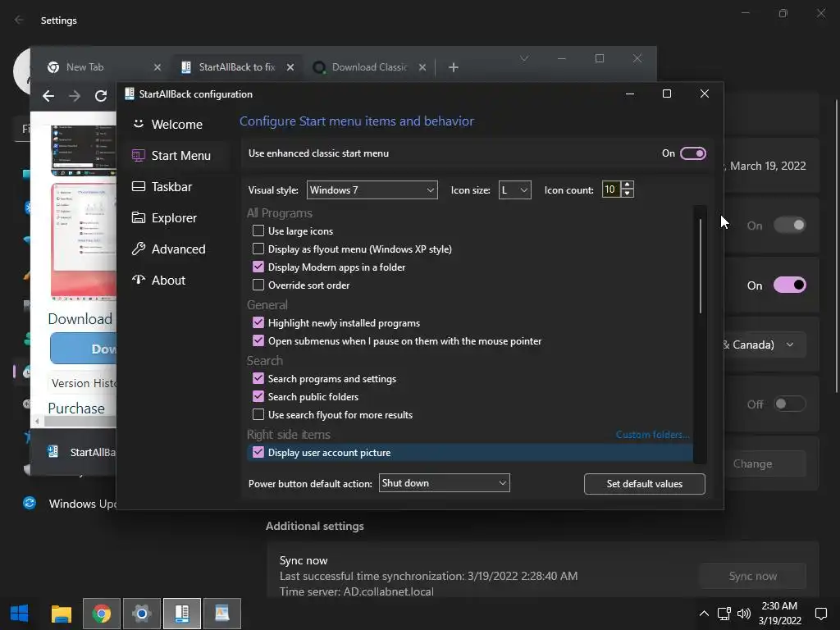Open the Custom folders link
This screenshot has height=630, width=840.
(652, 435)
